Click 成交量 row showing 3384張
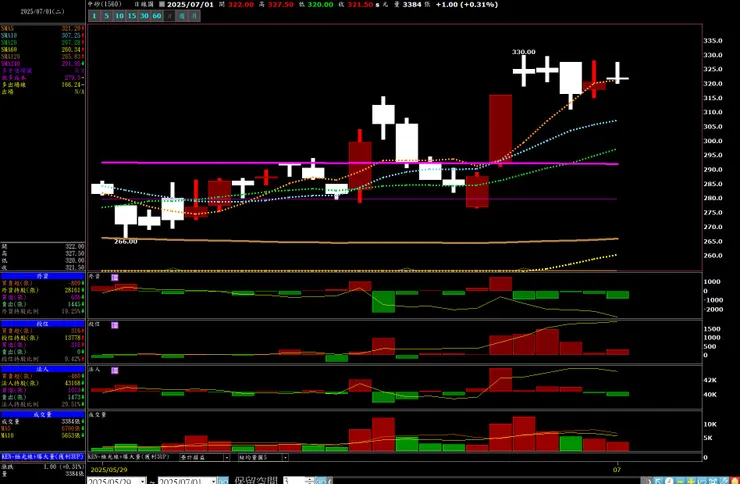This screenshot has height=484, width=740. pos(42,421)
